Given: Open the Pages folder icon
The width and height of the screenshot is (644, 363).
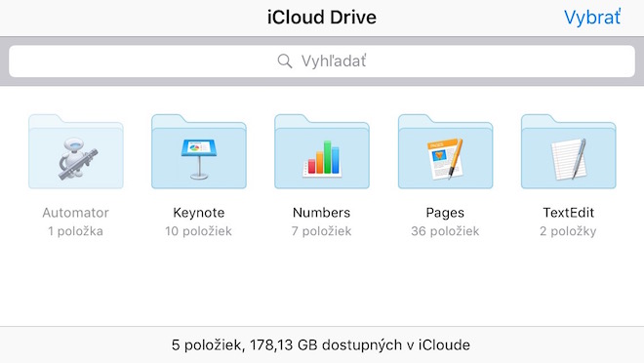Looking at the screenshot, I should point(445,151).
